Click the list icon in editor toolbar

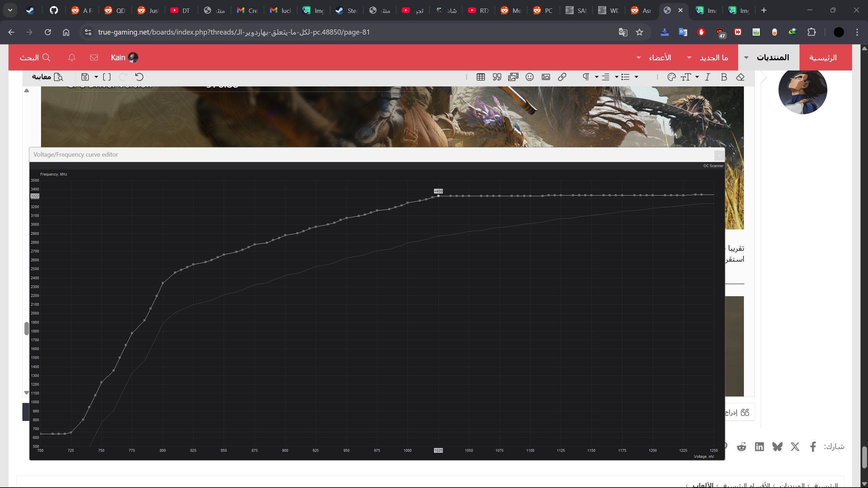coord(626,77)
